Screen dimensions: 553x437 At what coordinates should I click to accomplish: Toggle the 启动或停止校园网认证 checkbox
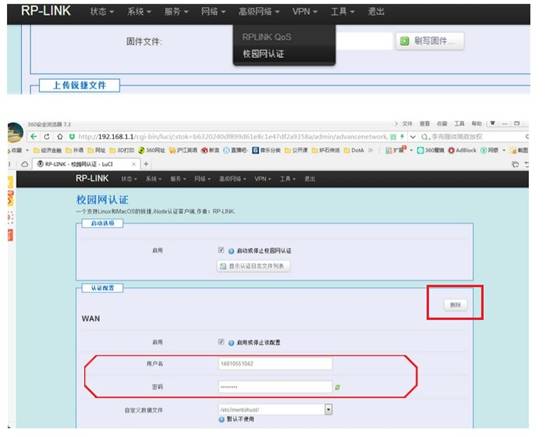pos(221,250)
